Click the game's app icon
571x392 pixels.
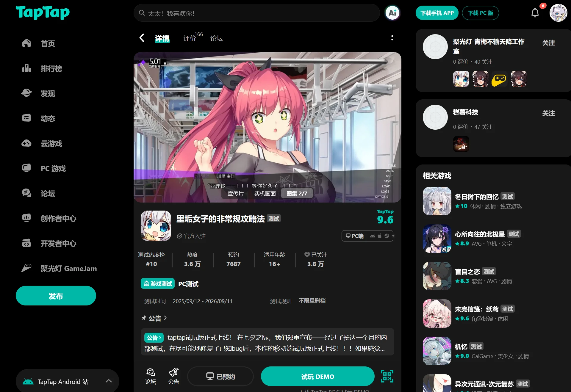pyautogui.click(x=156, y=226)
